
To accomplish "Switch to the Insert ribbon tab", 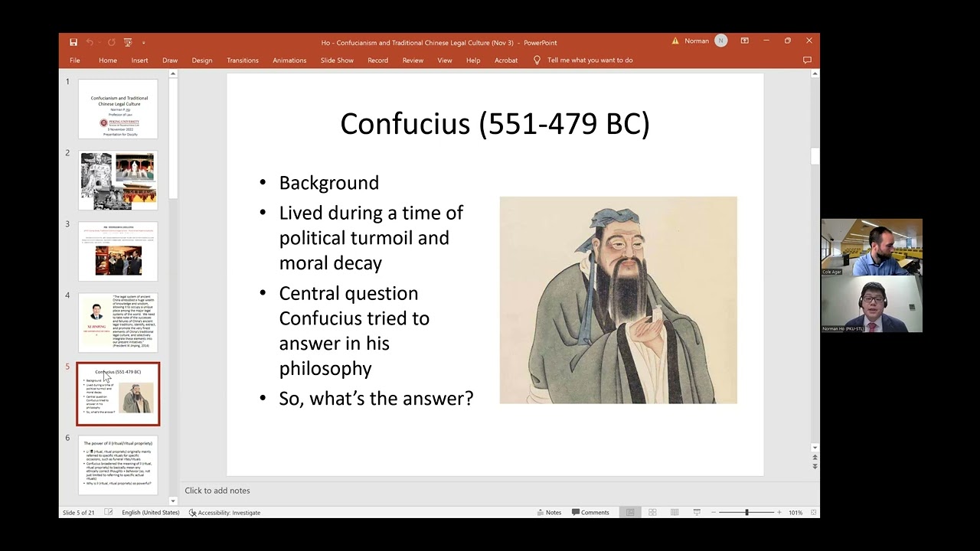I will click(139, 60).
